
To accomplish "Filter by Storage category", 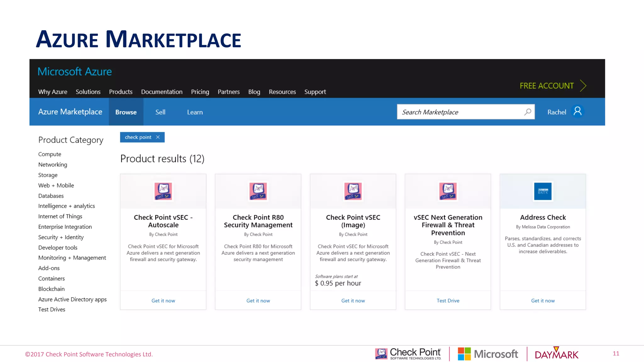I will click(48, 175).
